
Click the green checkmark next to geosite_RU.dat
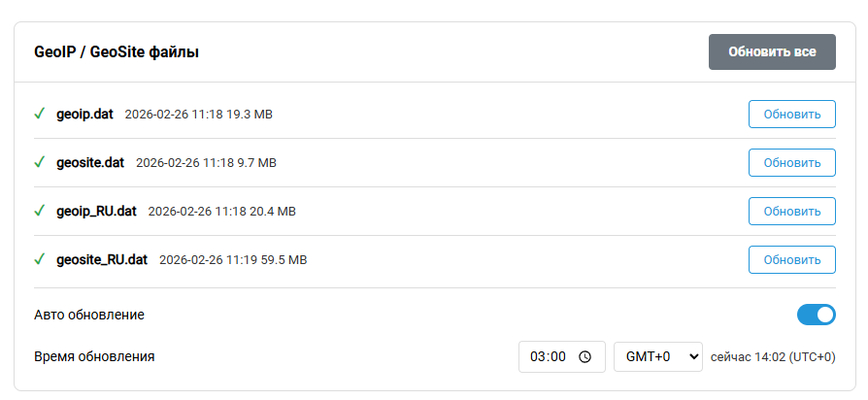coord(40,259)
